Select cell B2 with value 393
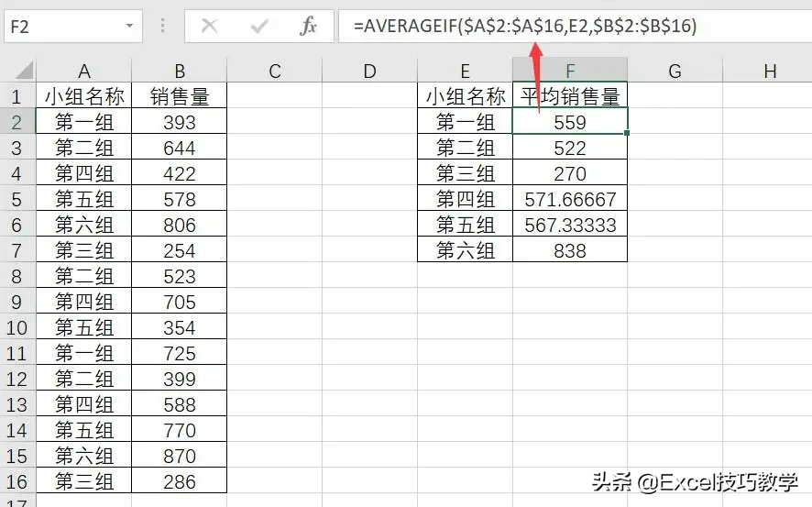The height and width of the screenshot is (507, 812). pos(180,122)
